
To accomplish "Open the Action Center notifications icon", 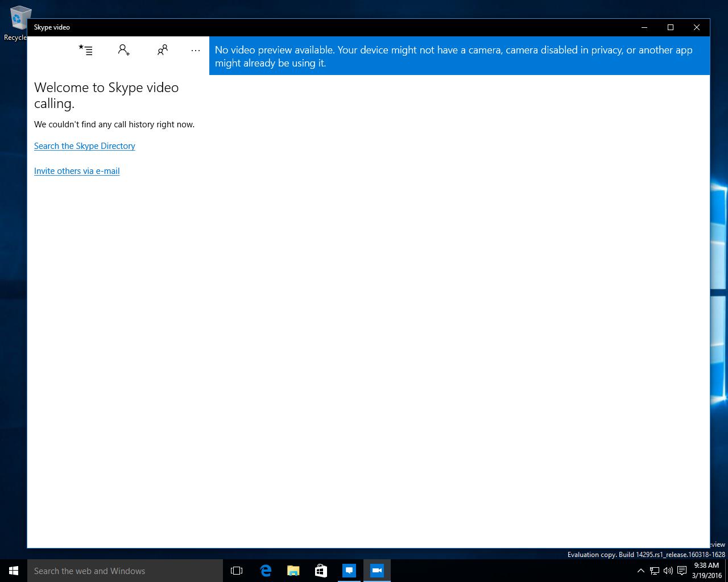I will [682, 571].
